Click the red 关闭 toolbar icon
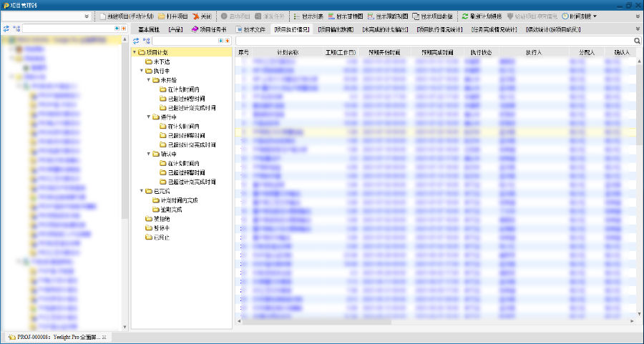The height and width of the screenshot is (344, 644). (x=196, y=16)
